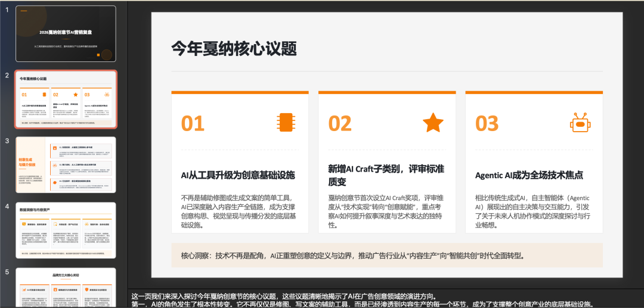
Task: Select heading 新增AI Craft子类别，评审标准质变
Action: point(386,175)
